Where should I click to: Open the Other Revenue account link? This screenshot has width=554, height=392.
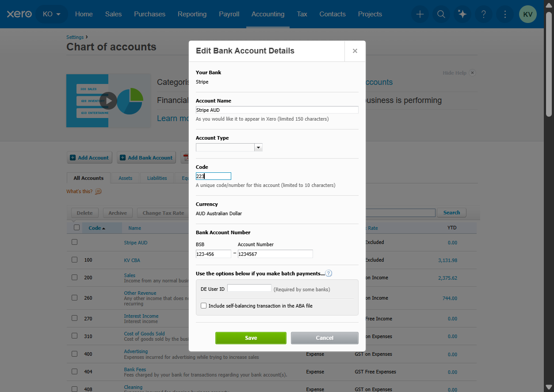pyautogui.click(x=140, y=293)
